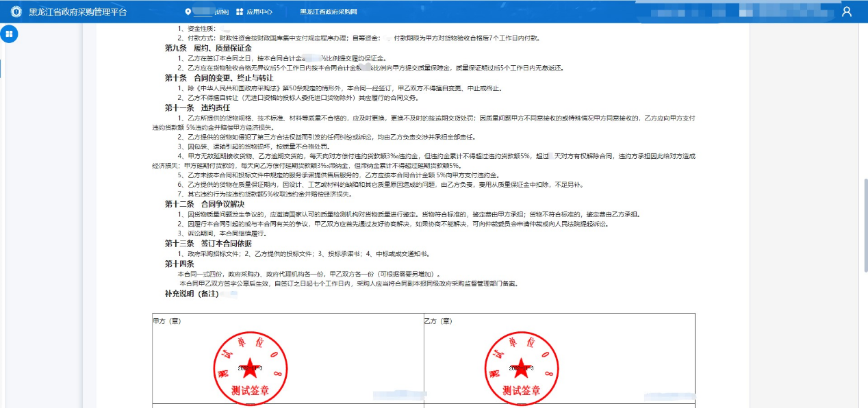The height and width of the screenshot is (408, 868).
Task: Click the [切换] region switch link
Action: (x=221, y=12)
